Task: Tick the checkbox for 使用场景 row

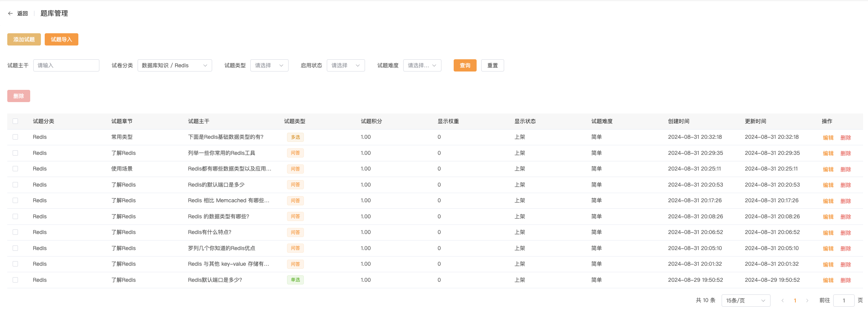Action: coord(15,169)
